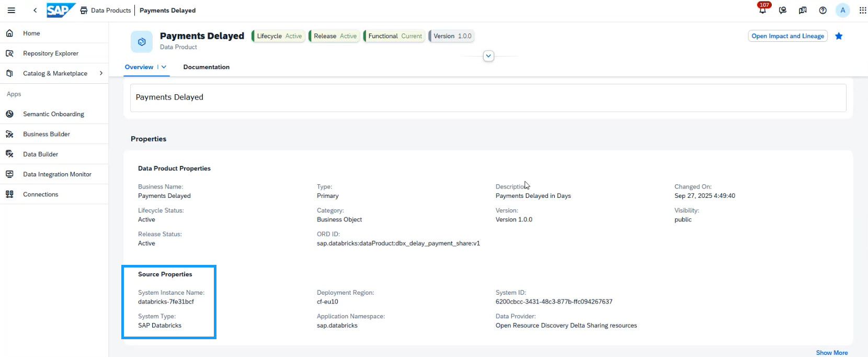The image size is (868, 357).
Task: Click the Show More link
Action: click(x=832, y=352)
